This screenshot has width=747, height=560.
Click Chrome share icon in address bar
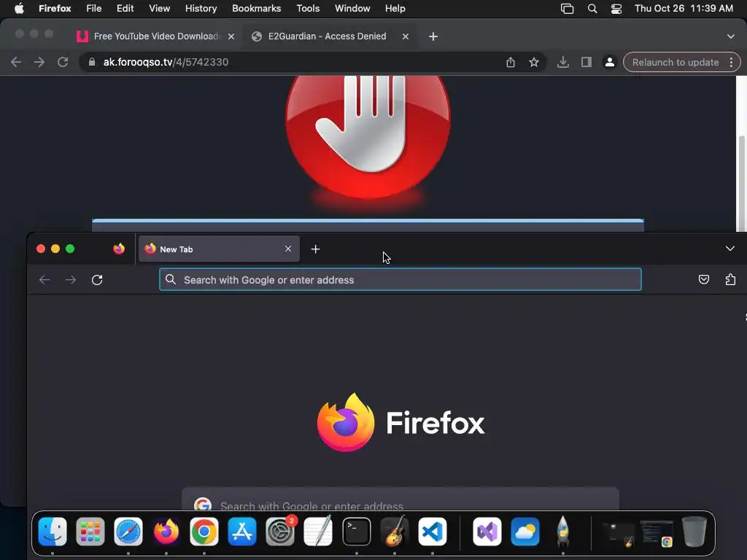coord(510,62)
